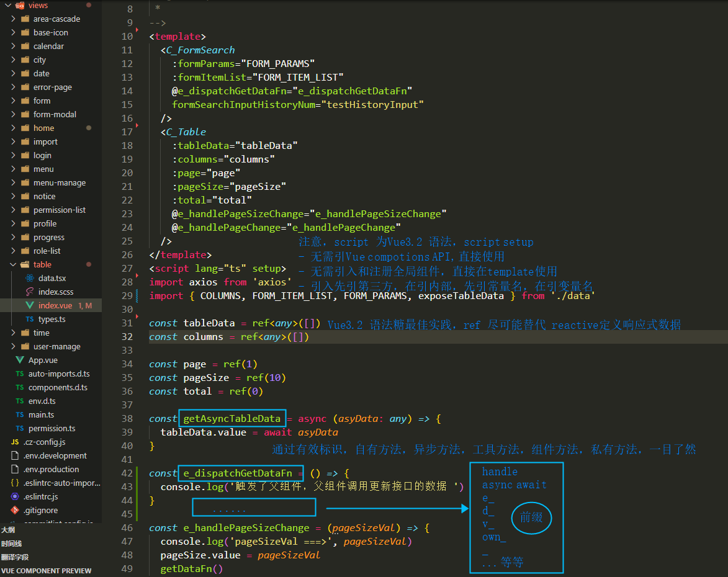Open permission.ts file
728x577 pixels.
click(x=52, y=429)
